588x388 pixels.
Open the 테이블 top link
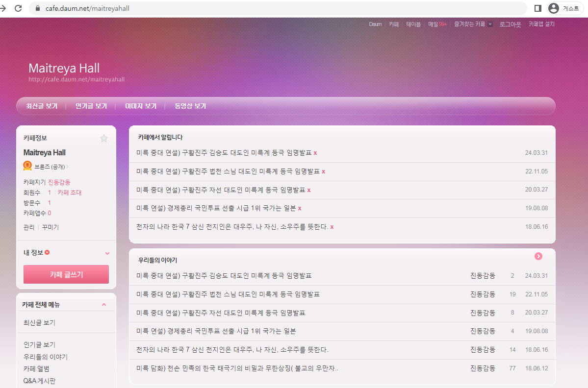(413, 24)
